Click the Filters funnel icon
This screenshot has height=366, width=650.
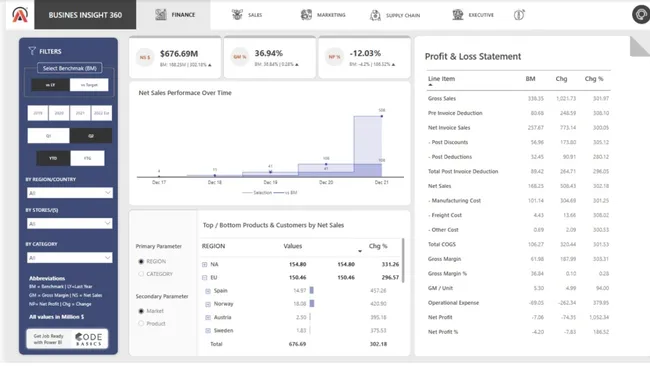pyautogui.click(x=32, y=51)
